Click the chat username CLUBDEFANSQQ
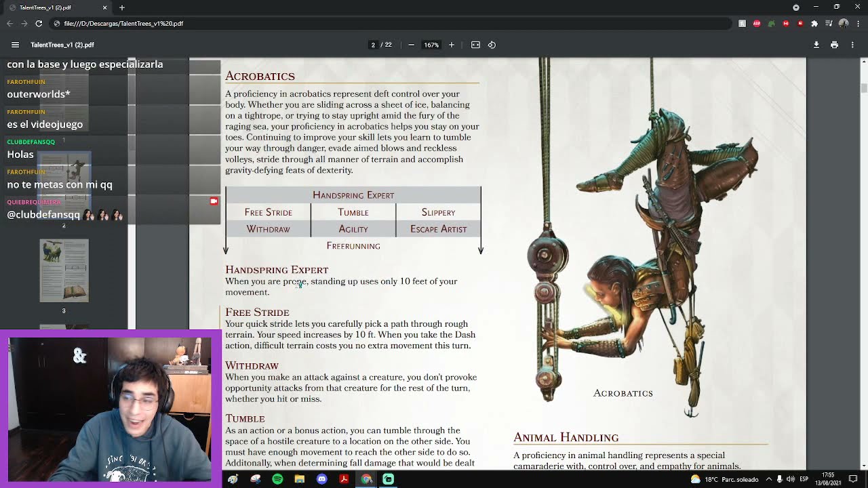Viewport: 868px width, 488px height. tap(31, 142)
